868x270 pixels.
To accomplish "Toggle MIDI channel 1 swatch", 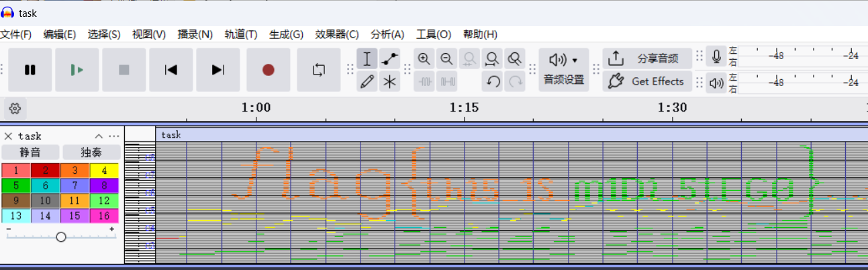I will click(x=15, y=170).
